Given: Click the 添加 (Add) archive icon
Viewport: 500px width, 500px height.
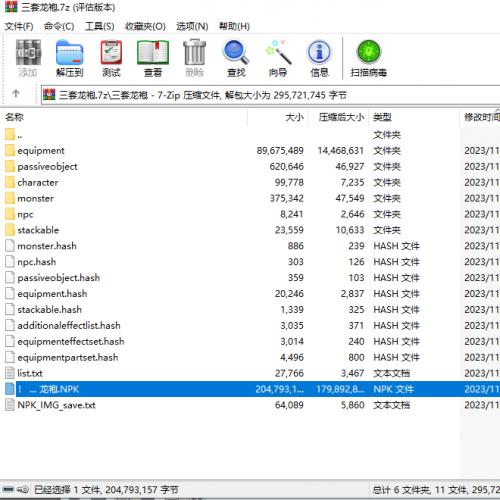Looking at the screenshot, I should pos(28,58).
